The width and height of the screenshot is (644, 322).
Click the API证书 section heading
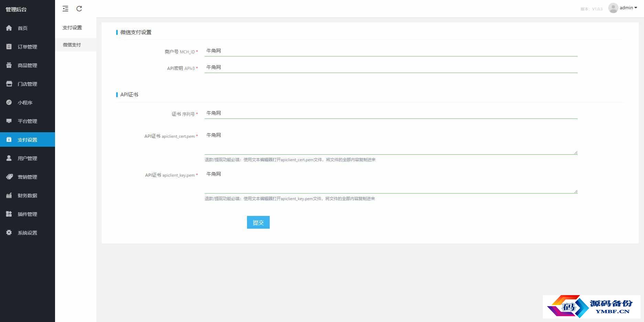pyautogui.click(x=129, y=95)
